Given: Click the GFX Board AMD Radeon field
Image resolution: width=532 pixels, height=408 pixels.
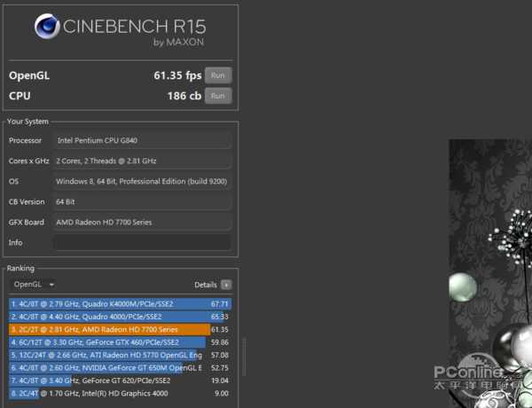Looking at the screenshot, I should (142, 223).
